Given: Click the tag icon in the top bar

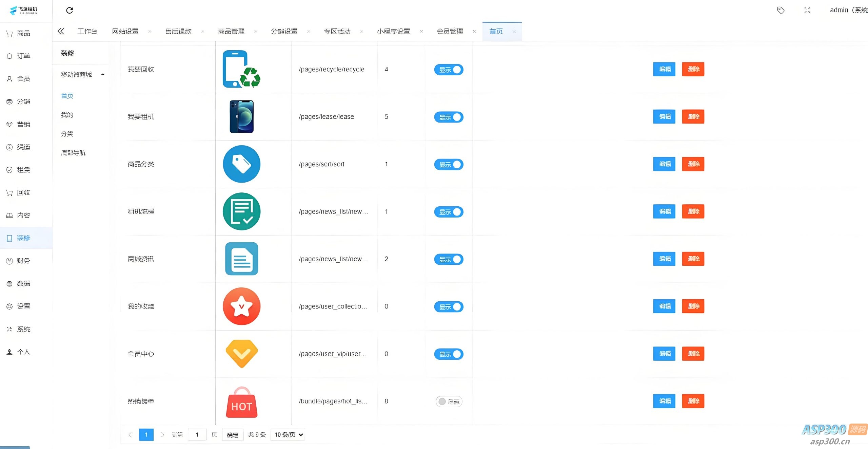Looking at the screenshot, I should click(781, 10).
